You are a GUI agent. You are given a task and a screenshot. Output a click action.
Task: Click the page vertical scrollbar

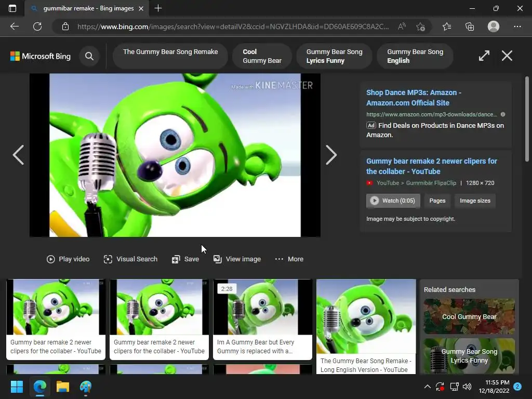(527, 119)
